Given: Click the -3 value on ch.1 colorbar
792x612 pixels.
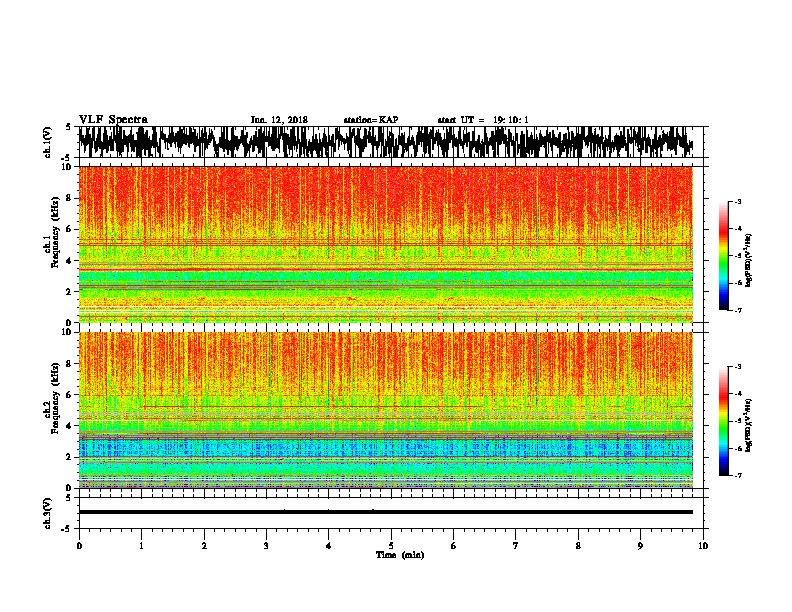Looking at the screenshot, I should pyautogui.click(x=737, y=201).
